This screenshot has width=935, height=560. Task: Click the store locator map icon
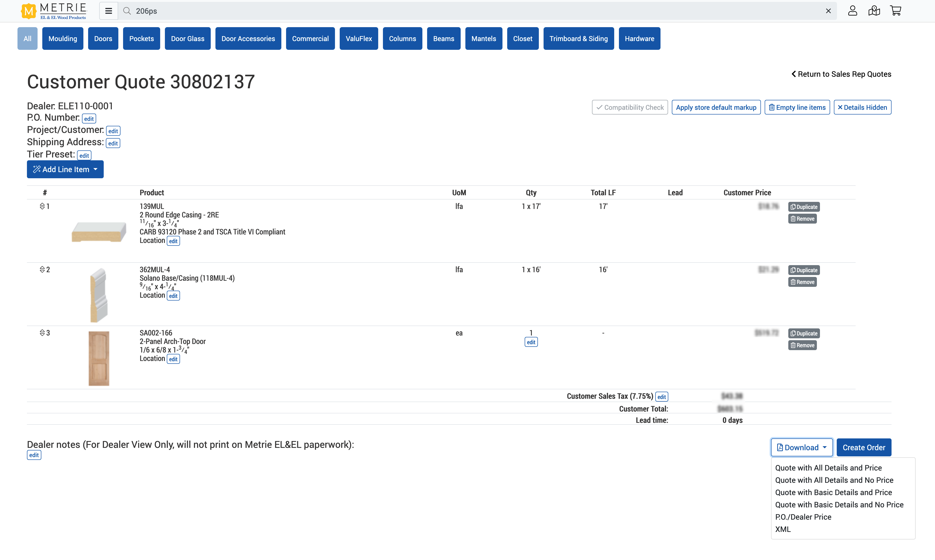(874, 11)
